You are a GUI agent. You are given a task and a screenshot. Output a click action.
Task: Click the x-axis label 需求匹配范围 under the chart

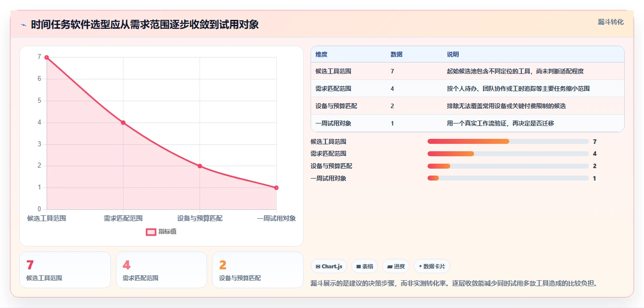pos(123,218)
